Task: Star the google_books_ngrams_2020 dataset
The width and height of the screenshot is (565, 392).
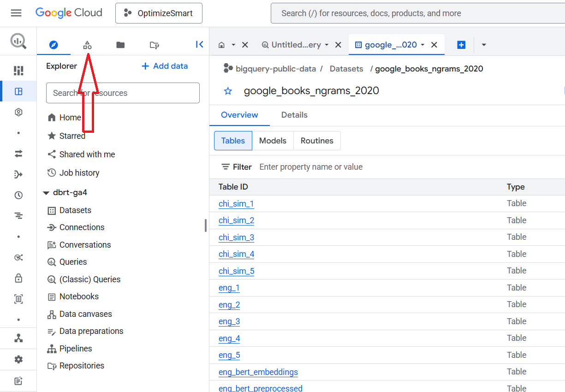Action: pyautogui.click(x=228, y=91)
